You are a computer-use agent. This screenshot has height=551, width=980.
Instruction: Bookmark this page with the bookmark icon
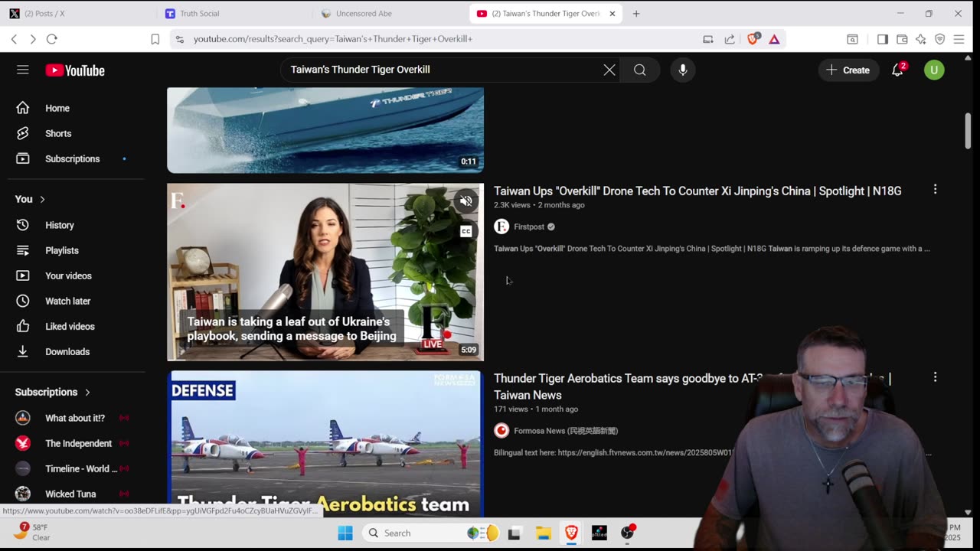tap(155, 39)
